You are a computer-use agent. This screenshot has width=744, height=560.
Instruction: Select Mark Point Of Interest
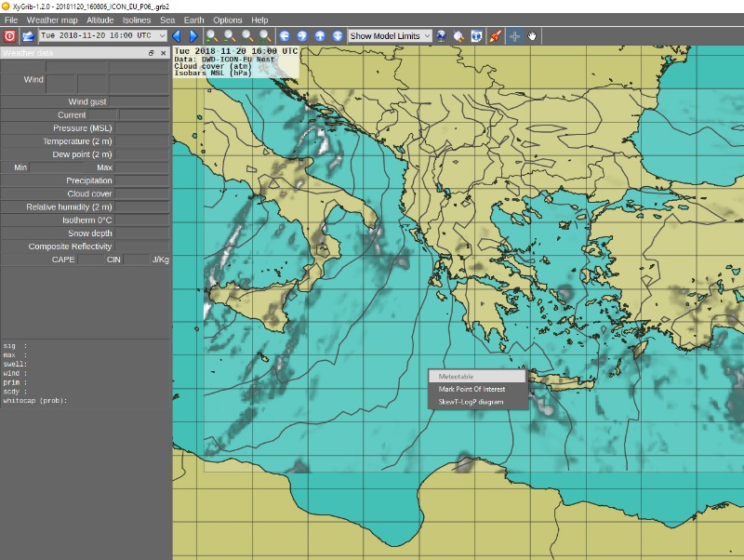point(477,389)
